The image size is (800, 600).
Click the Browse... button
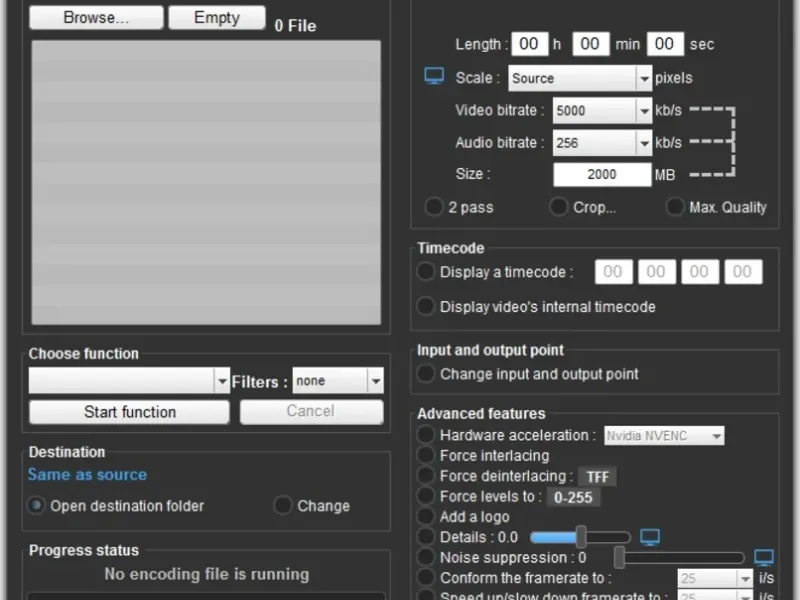coord(96,17)
